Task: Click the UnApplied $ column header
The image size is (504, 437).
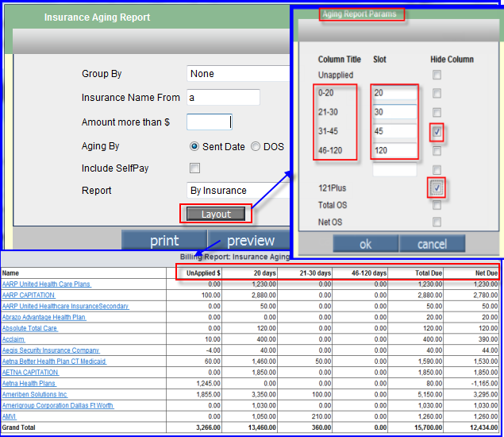Action: pos(203,273)
